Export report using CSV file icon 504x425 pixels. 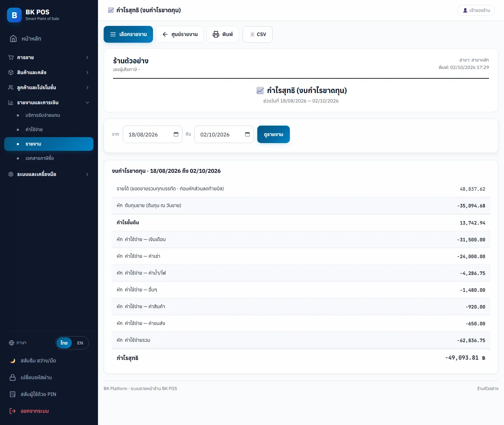pyautogui.click(x=252, y=34)
